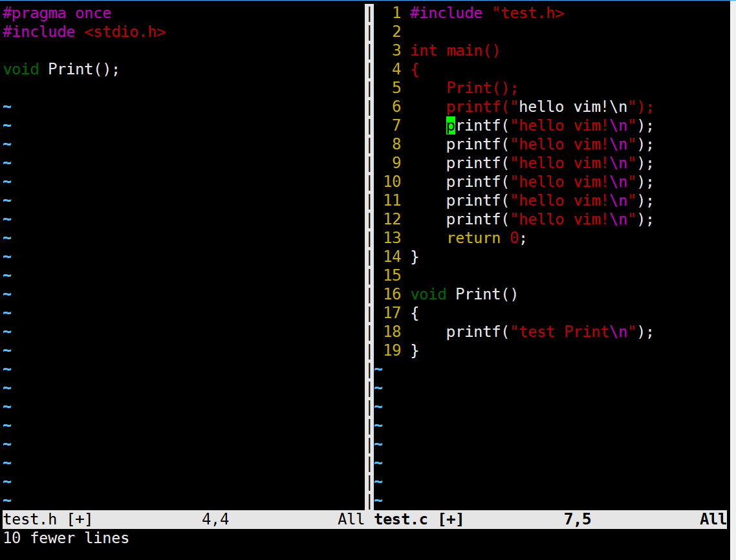The width and height of the screenshot is (736, 560).
Task: Click the printf statement on line 6
Action: tap(550, 107)
